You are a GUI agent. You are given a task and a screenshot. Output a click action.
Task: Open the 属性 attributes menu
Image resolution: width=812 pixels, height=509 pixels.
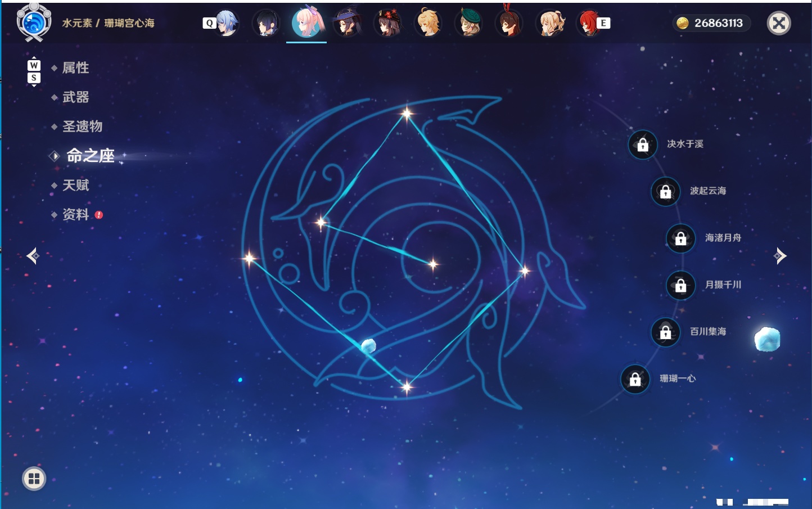76,68
